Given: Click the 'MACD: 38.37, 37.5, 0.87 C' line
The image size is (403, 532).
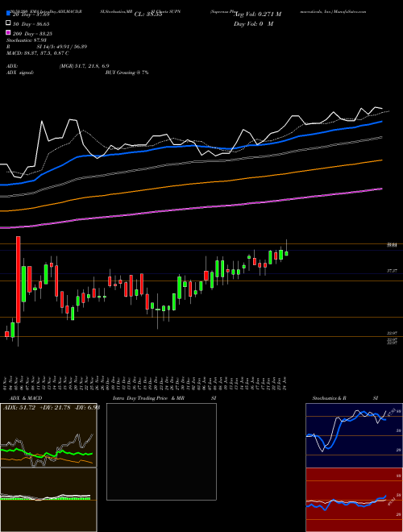Looking at the screenshot, I should click(38, 53).
